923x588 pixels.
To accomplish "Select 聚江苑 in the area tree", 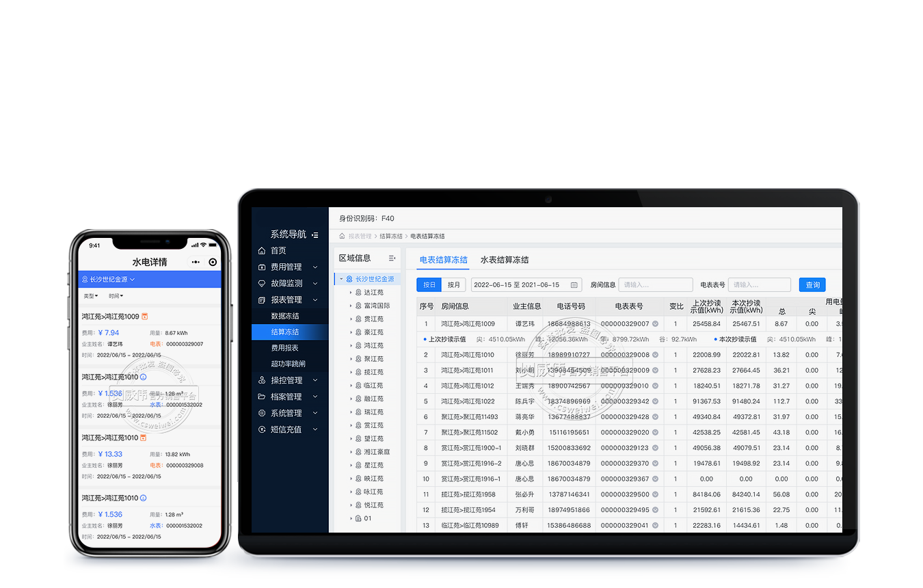I will point(373,359).
